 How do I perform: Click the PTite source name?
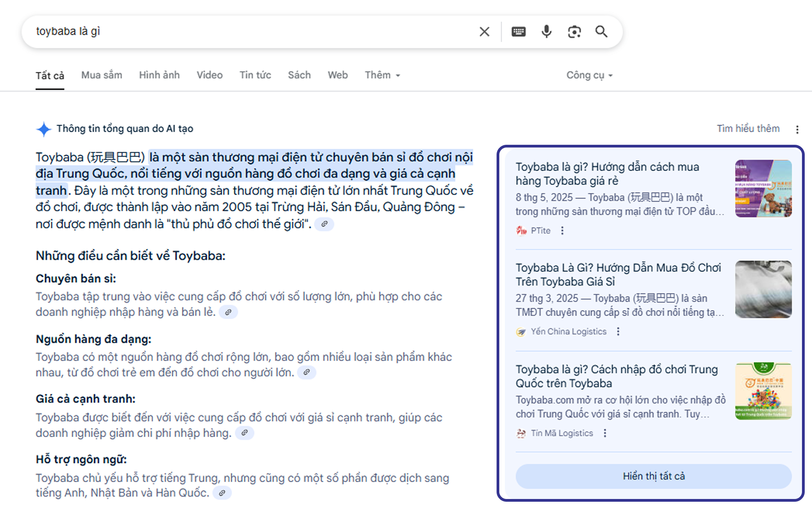click(x=541, y=231)
